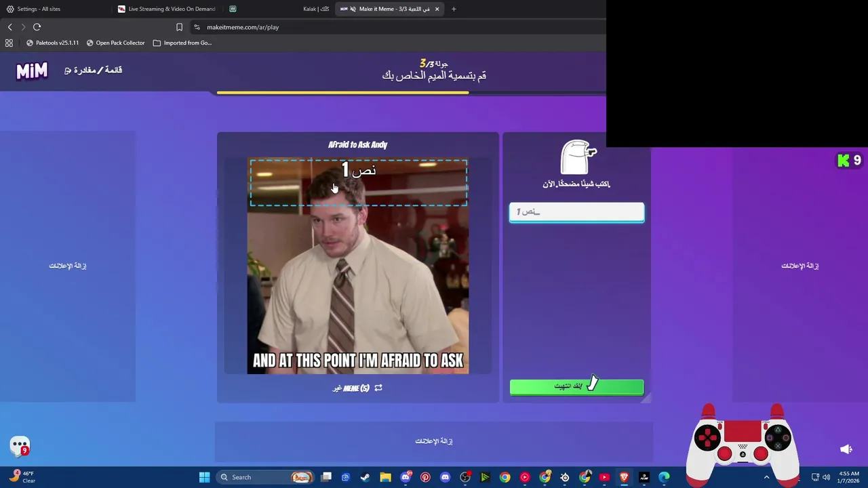Reload the page
This screenshot has width=868, height=488.
click(37, 27)
